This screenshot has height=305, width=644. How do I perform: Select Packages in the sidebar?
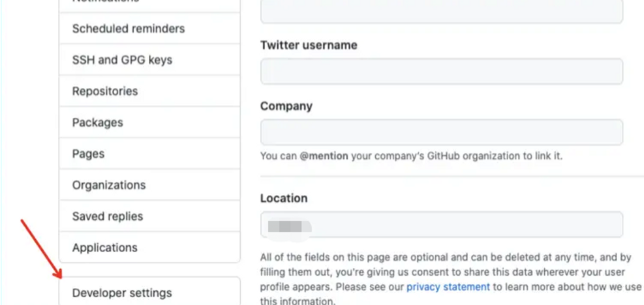point(98,123)
